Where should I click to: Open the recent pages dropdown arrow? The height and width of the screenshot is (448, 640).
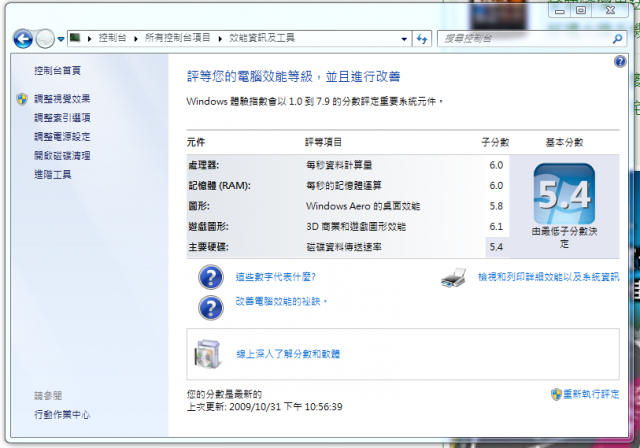coord(61,39)
